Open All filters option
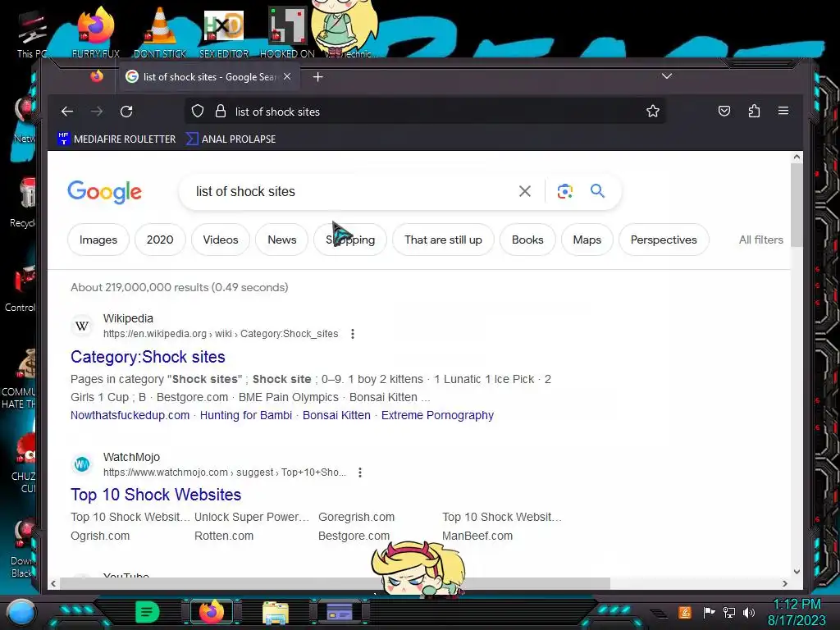 [760, 240]
